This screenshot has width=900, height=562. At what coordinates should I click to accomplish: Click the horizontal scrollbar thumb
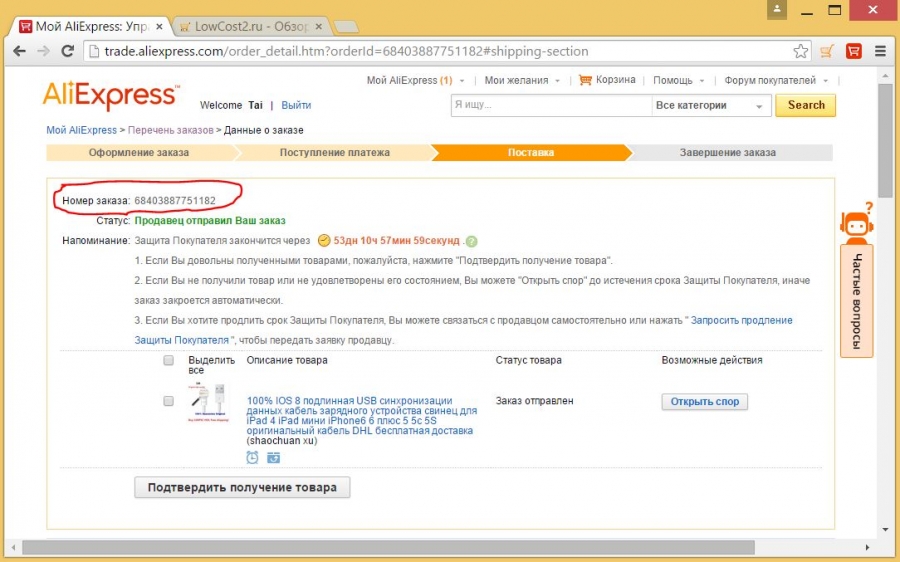(388, 547)
